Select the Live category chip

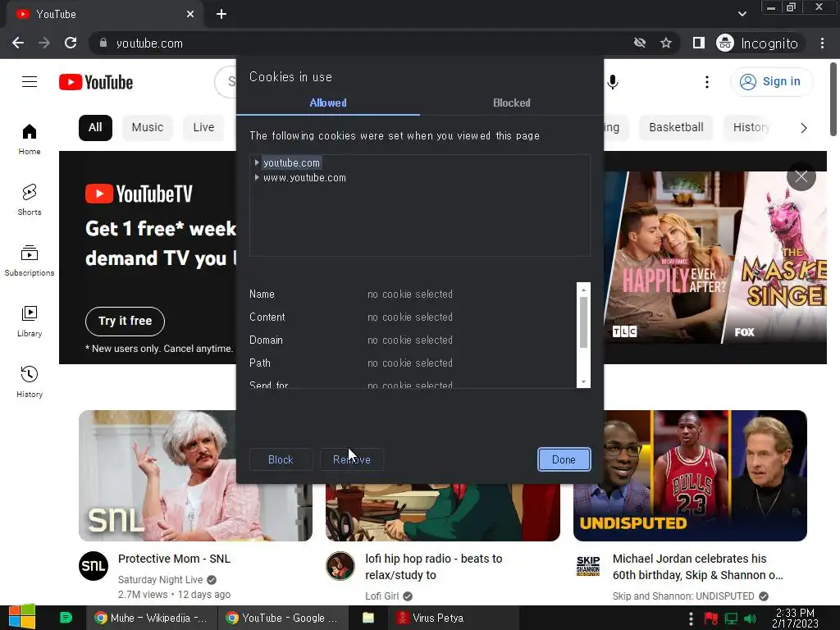[203, 127]
